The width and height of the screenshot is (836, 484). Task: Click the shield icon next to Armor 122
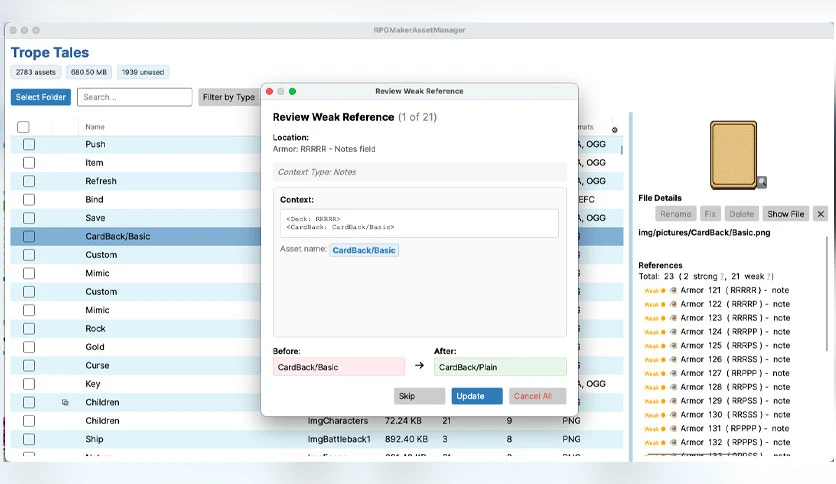tap(673, 304)
